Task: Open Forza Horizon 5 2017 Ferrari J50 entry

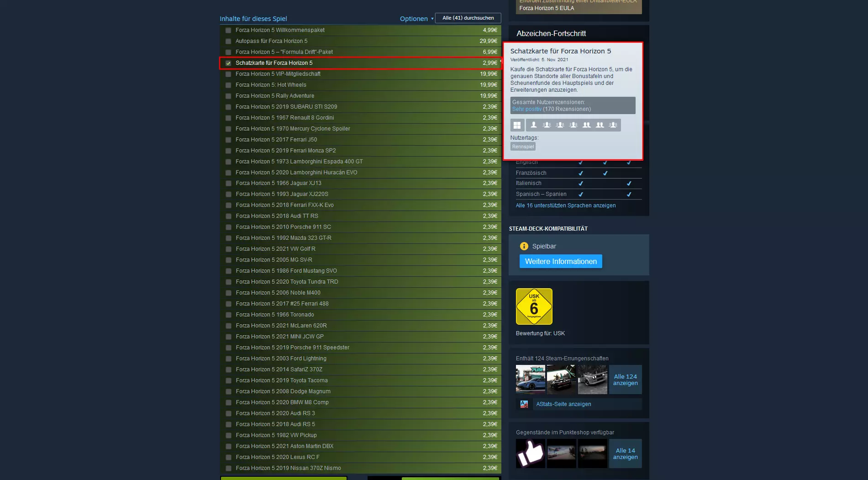Action: 361,140
